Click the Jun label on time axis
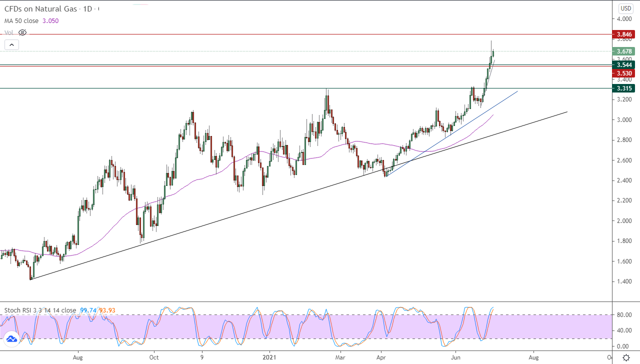Viewport: 640px width, 364px height. [x=455, y=357]
